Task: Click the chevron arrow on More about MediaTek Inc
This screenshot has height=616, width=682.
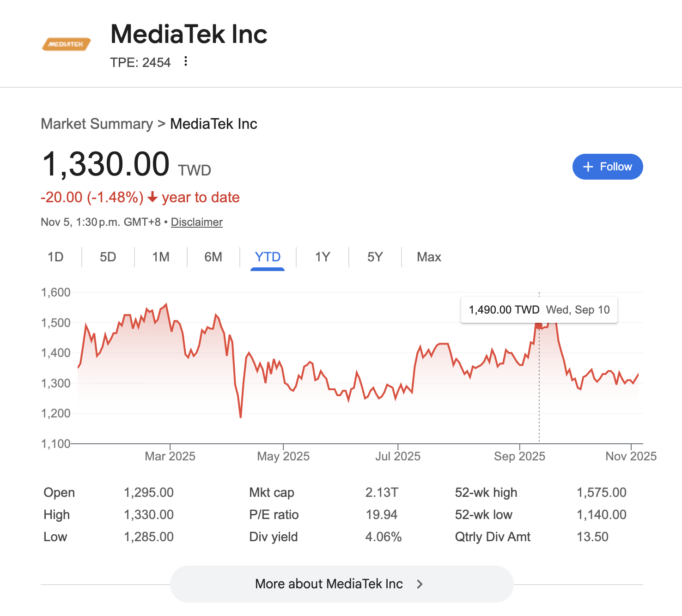Action: tap(419, 584)
